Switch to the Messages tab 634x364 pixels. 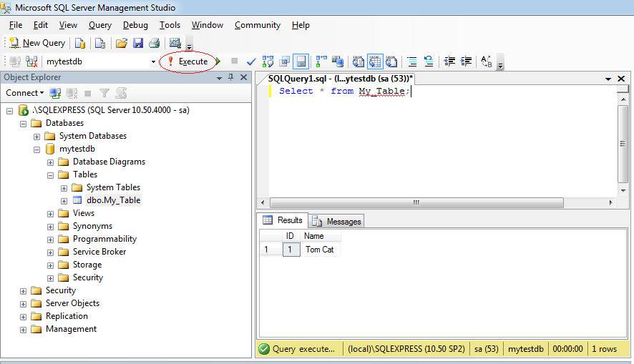[x=336, y=222]
